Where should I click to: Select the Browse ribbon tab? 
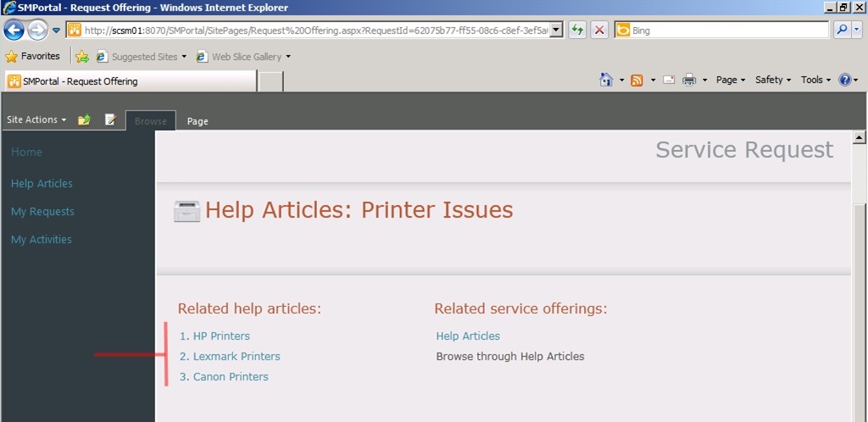(151, 121)
